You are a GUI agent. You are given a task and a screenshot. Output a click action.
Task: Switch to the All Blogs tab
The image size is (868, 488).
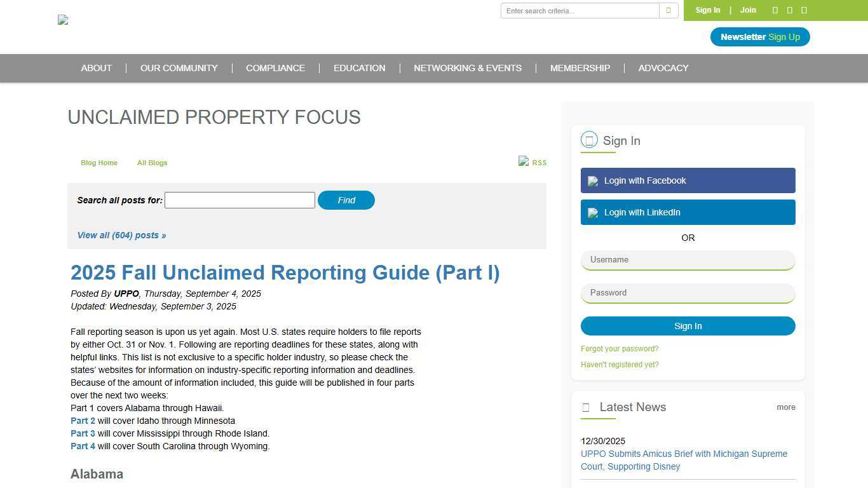152,163
